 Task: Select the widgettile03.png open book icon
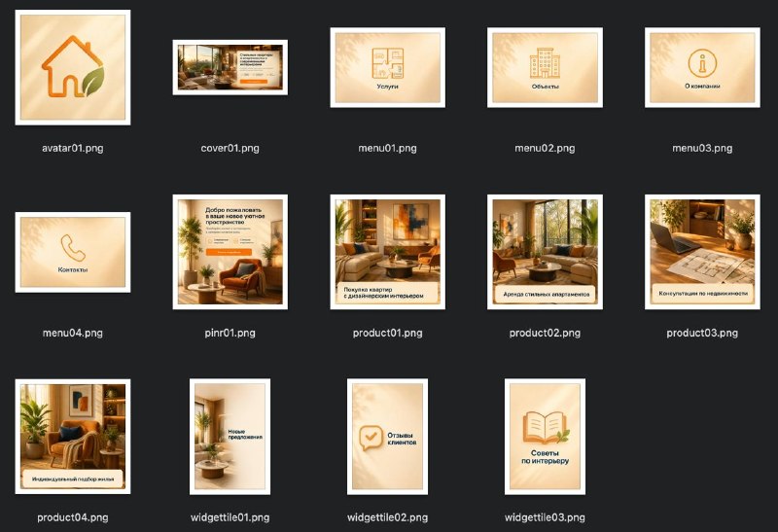[545, 428]
